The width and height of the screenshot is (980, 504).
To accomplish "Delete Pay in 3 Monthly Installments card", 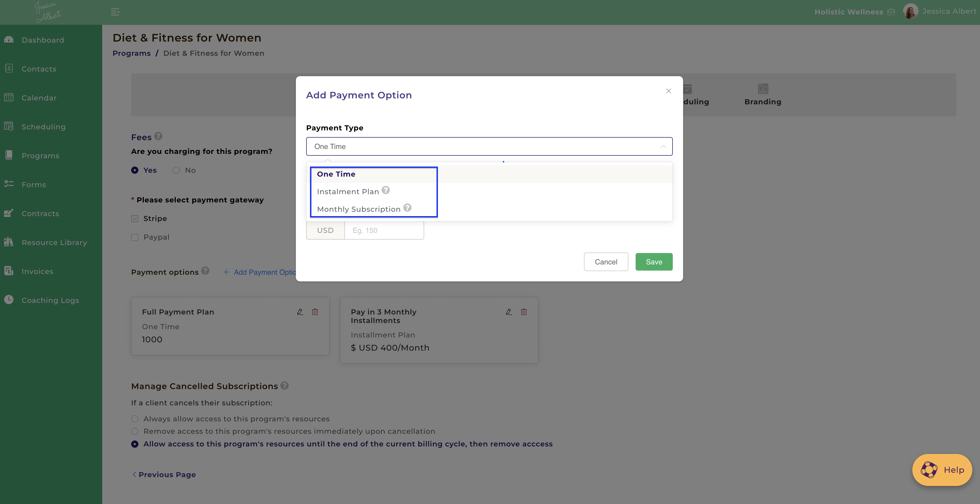I will click(x=524, y=312).
